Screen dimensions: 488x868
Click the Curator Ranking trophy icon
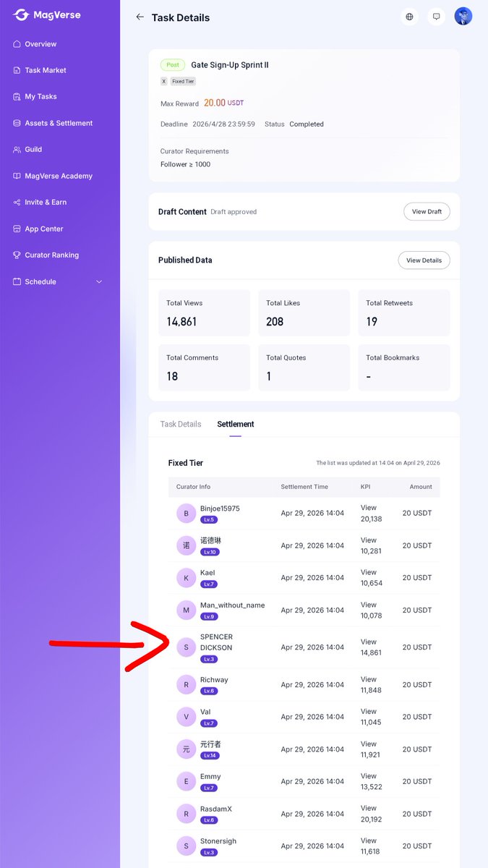(x=17, y=255)
